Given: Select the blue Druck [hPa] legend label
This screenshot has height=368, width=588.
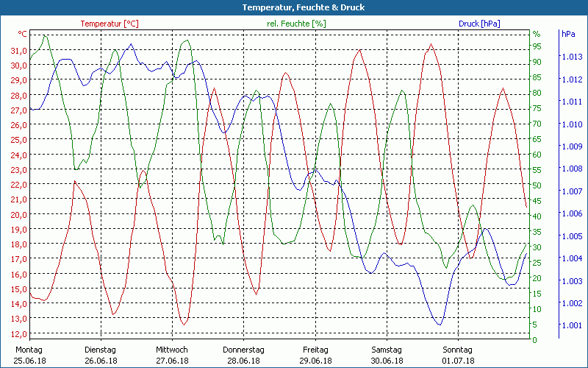Looking at the screenshot, I should pos(479,24).
